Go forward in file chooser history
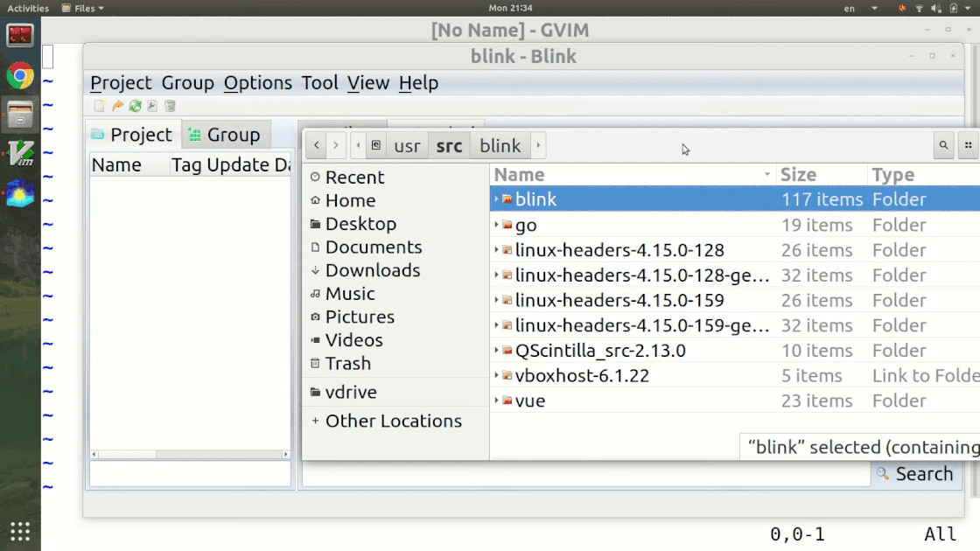This screenshot has height=551, width=980. pyautogui.click(x=336, y=145)
